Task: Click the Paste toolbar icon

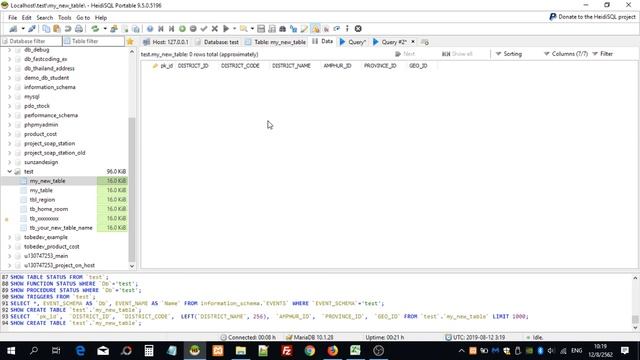Action: click(57, 29)
